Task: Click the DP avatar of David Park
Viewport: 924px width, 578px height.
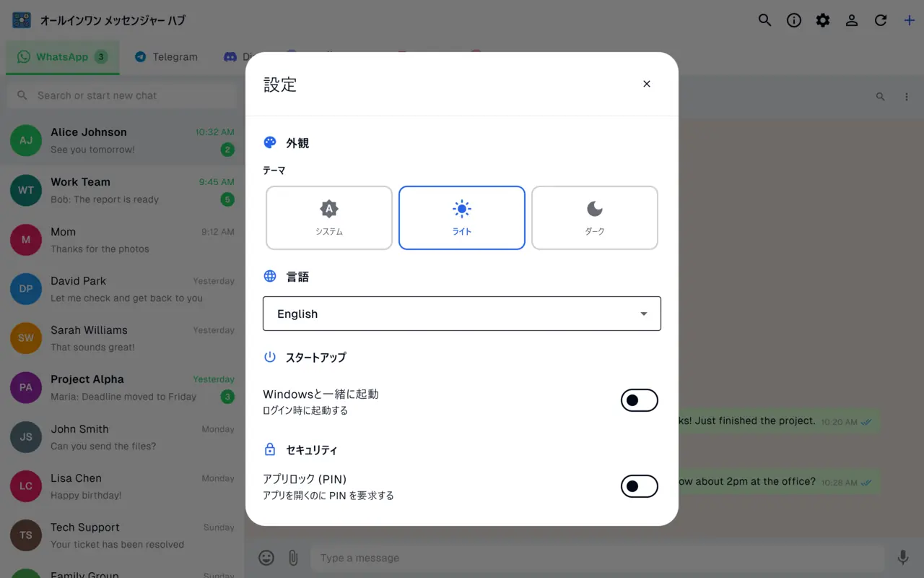Action: click(x=26, y=289)
